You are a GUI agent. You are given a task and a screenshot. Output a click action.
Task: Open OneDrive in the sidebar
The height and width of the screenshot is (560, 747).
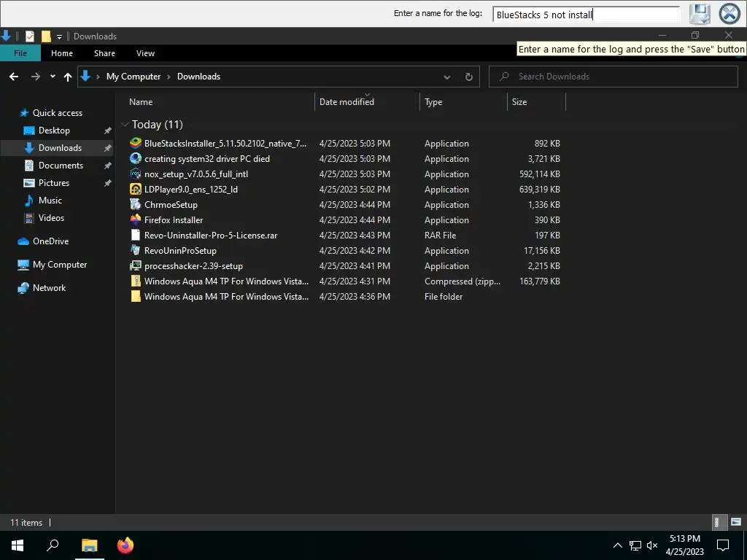pyautogui.click(x=50, y=241)
